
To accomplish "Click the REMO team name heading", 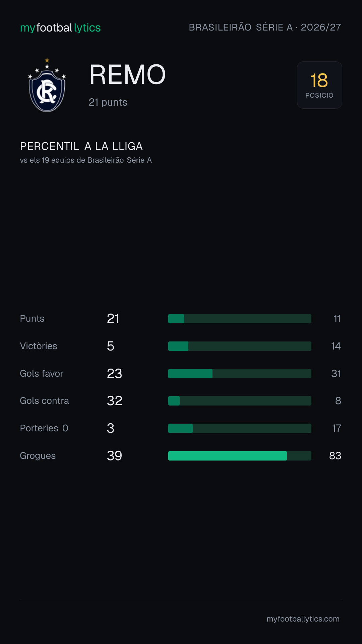I will click(x=128, y=74).
